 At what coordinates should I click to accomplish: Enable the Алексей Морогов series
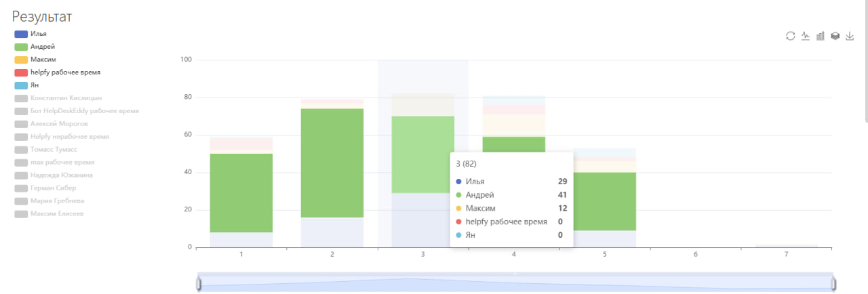pos(21,124)
